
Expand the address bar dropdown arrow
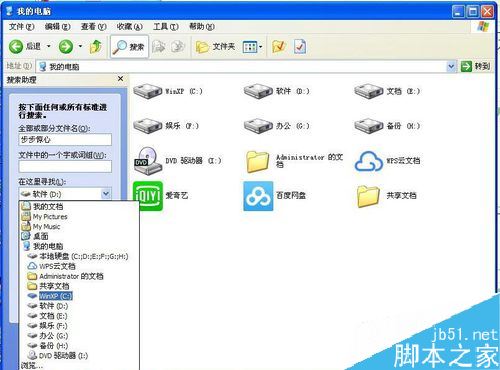point(451,66)
